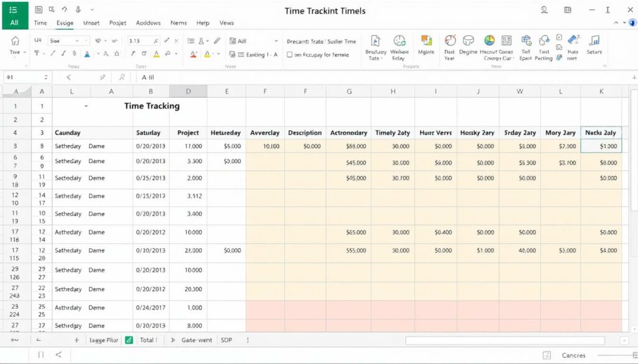The width and height of the screenshot is (638, 364).
Task: Click the user account icon in title bar
Action: point(544,10)
